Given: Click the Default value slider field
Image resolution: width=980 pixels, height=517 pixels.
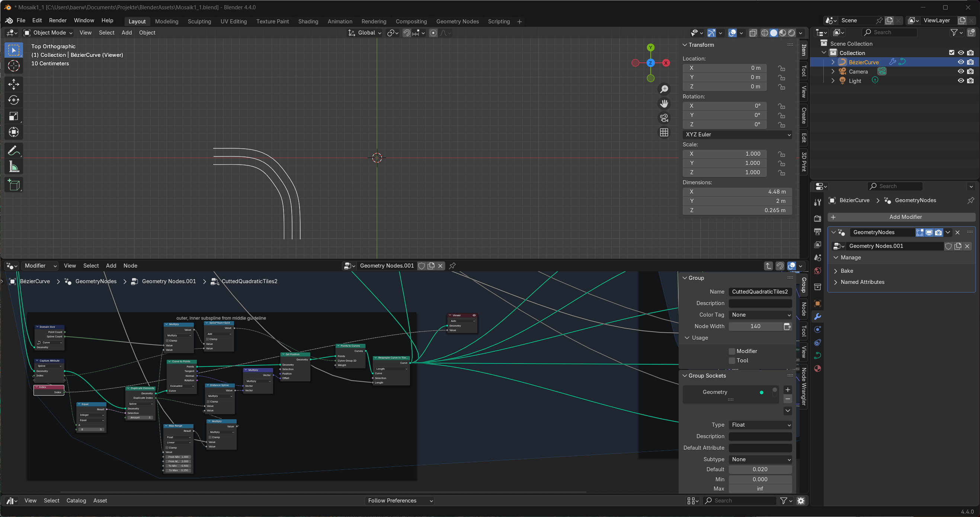Looking at the screenshot, I should 760,469.
